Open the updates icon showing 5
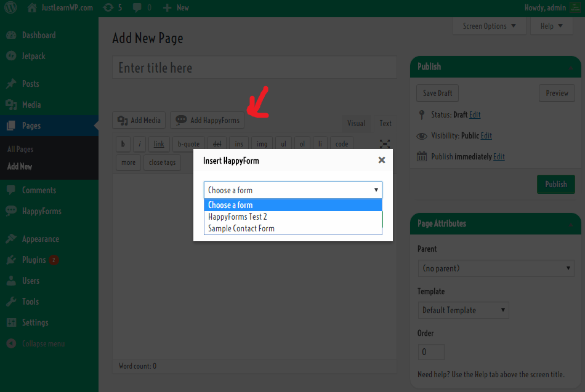The height and width of the screenshot is (392, 585). (112, 7)
